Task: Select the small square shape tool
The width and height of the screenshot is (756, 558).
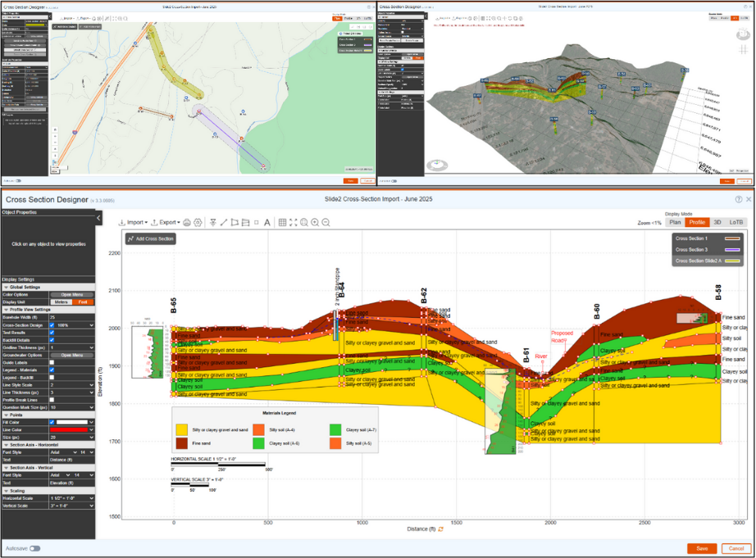Action: (257, 223)
